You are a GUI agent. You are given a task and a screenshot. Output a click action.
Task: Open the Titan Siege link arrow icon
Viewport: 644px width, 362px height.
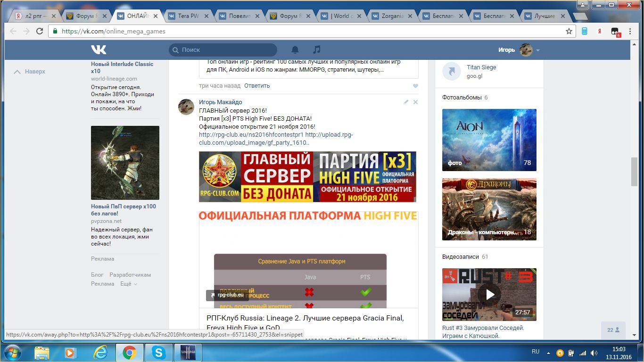[x=451, y=72]
